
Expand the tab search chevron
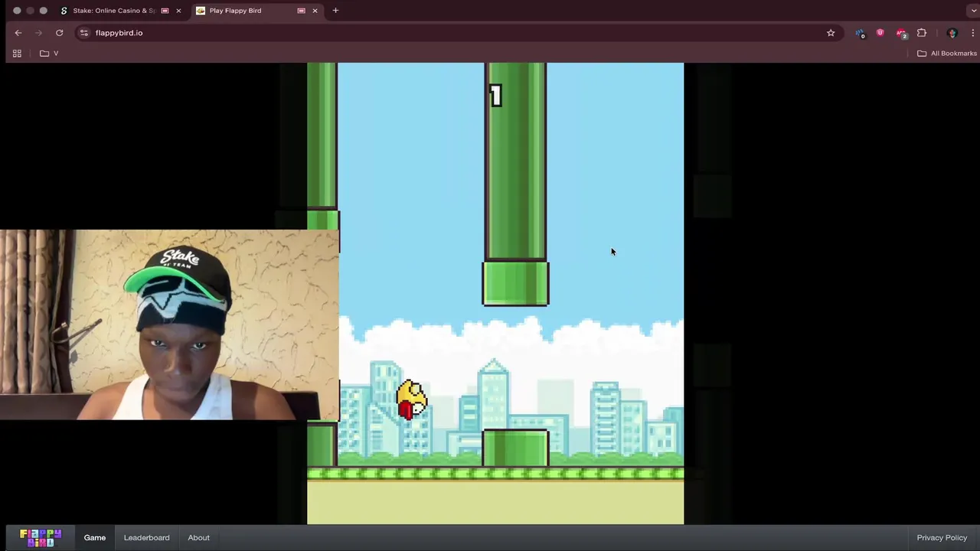point(972,11)
